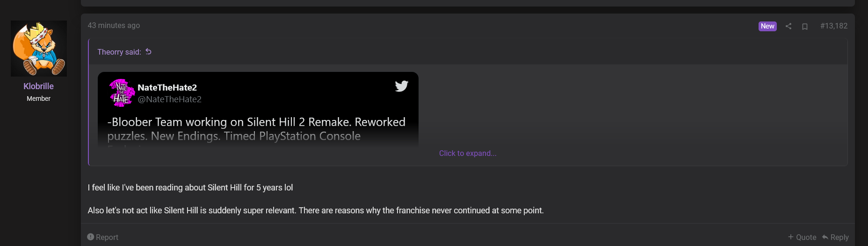
Task: Jump to Theorry's original post via arrow icon
Action: [148, 51]
